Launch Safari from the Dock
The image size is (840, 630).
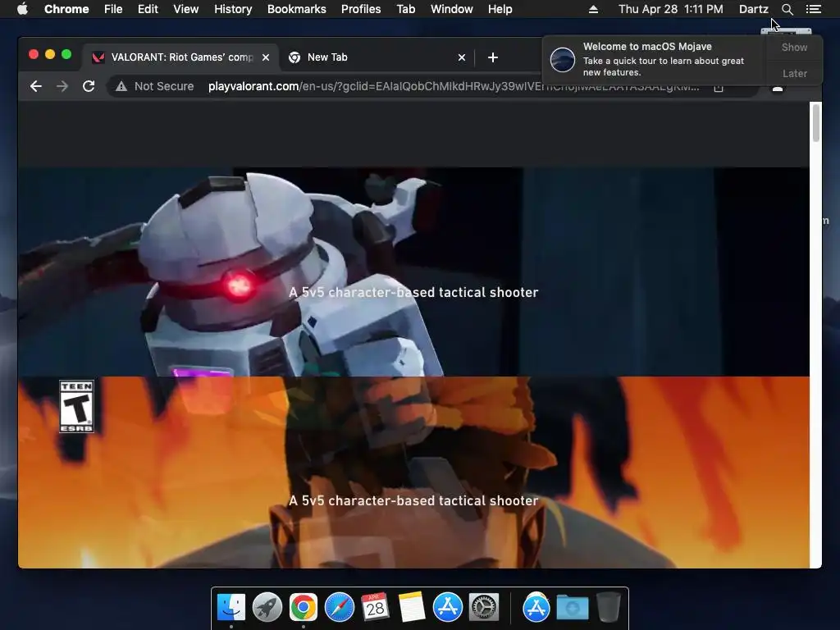[x=340, y=607]
